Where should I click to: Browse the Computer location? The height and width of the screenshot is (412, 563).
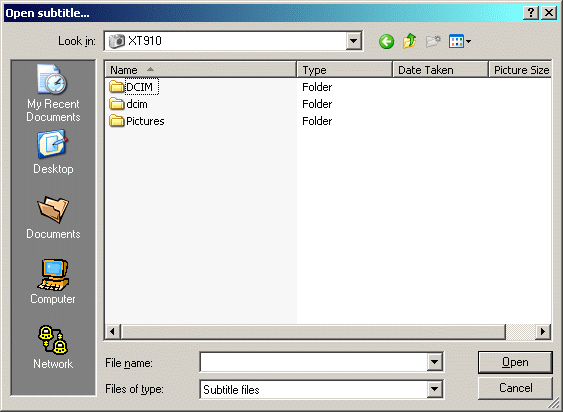click(x=53, y=282)
